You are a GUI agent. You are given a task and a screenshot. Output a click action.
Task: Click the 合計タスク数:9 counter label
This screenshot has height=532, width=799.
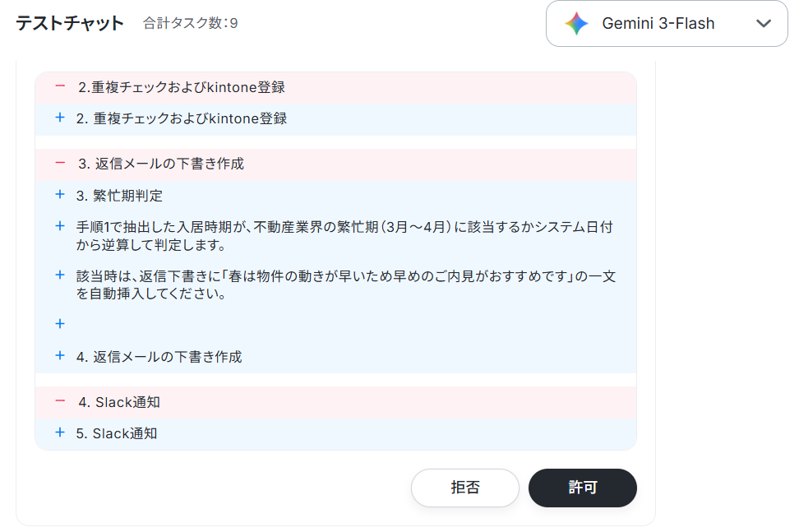(x=190, y=24)
